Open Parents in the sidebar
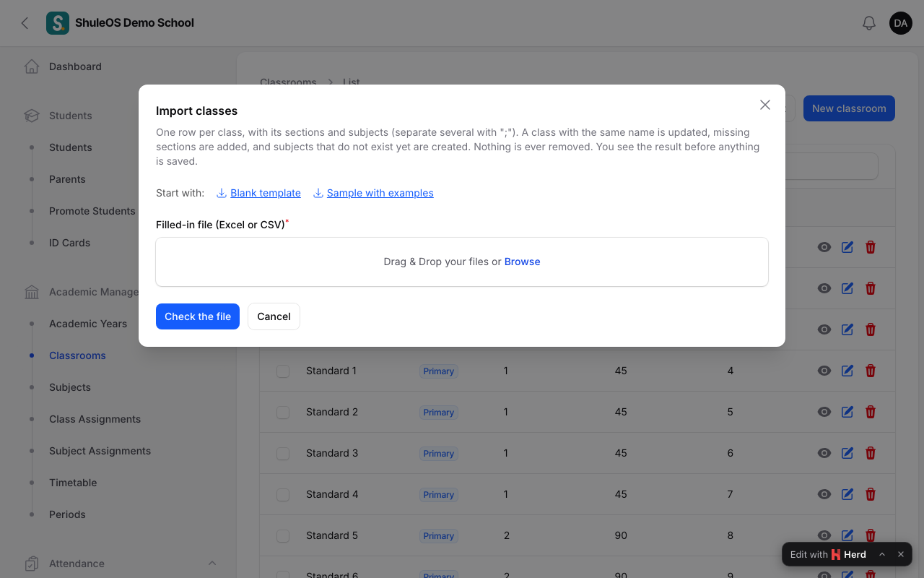This screenshot has height=578, width=924. point(67,179)
